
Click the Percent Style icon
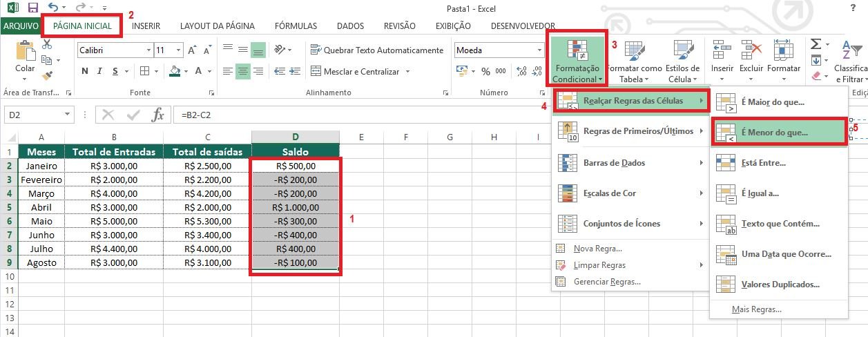485,71
